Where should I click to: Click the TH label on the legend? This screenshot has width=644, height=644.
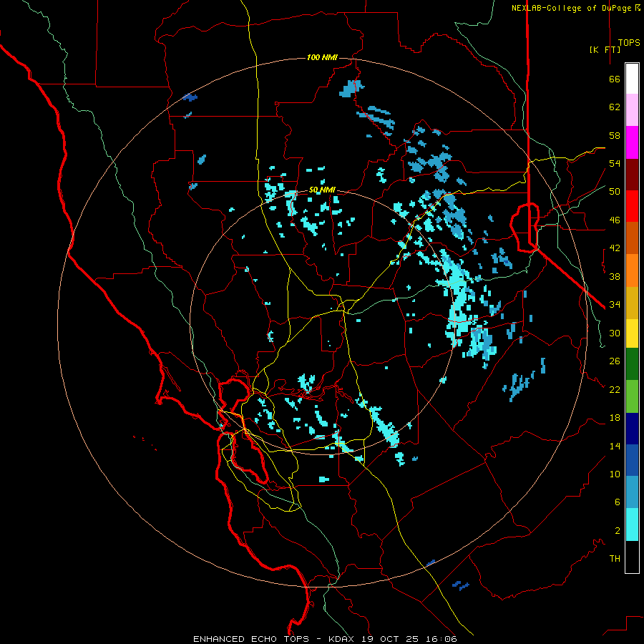pos(615,559)
